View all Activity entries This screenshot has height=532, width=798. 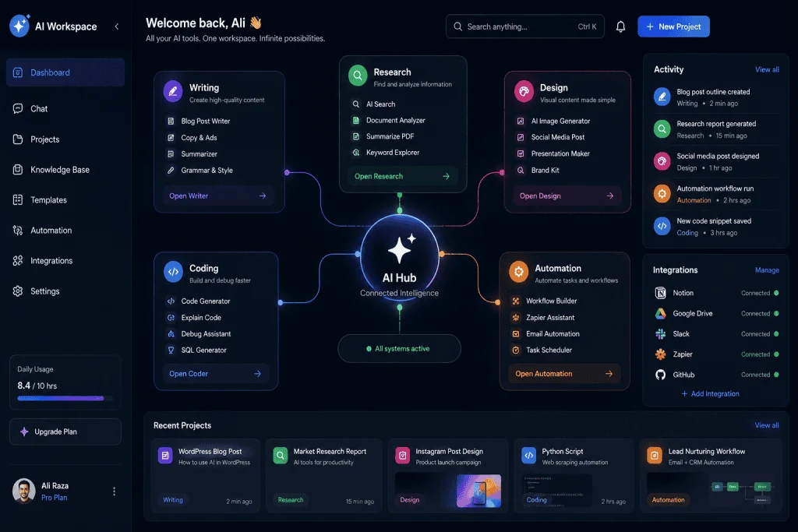point(767,69)
